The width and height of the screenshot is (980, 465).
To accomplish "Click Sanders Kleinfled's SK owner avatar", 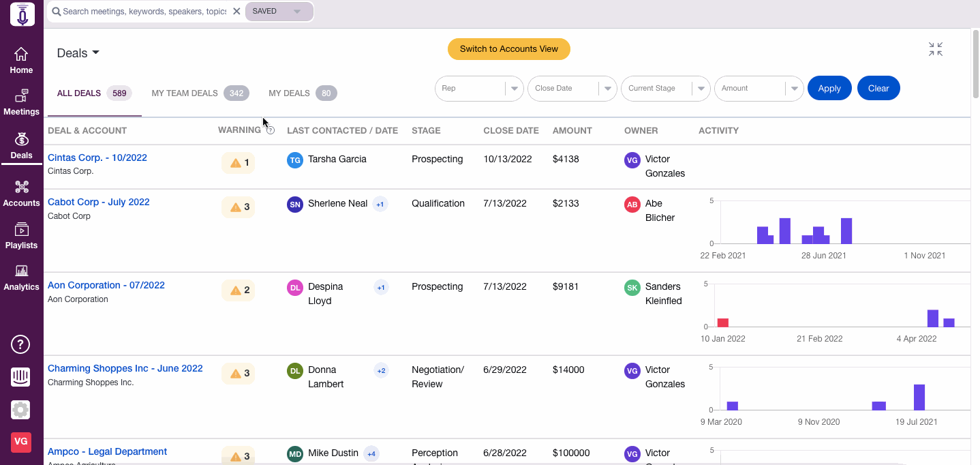I will pyautogui.click(x=632, y=288).
